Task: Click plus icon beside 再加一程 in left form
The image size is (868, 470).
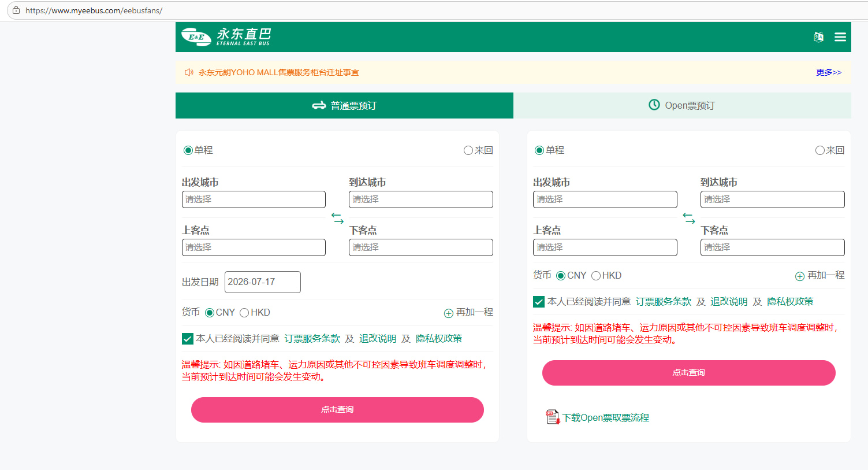Action: (x=449, y=313)
